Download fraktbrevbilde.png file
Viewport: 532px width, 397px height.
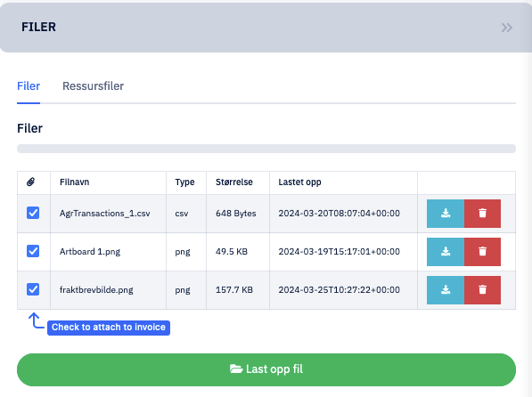(446, 290)
